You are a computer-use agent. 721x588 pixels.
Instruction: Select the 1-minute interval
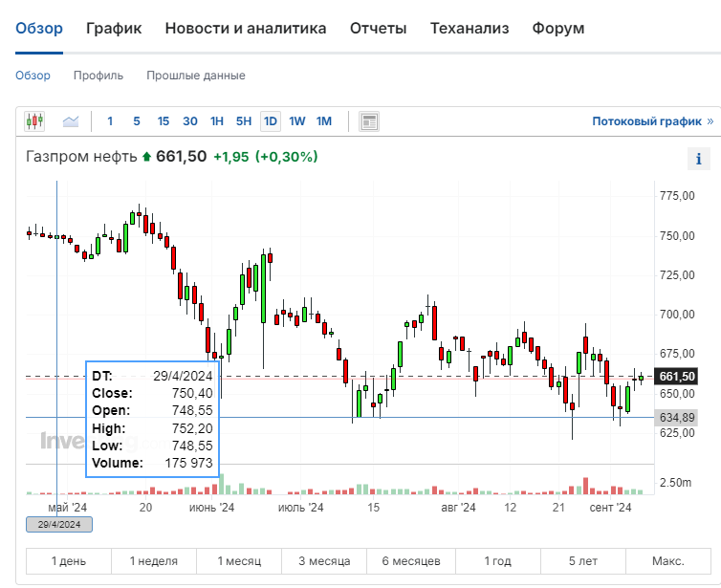coord(110,121)
